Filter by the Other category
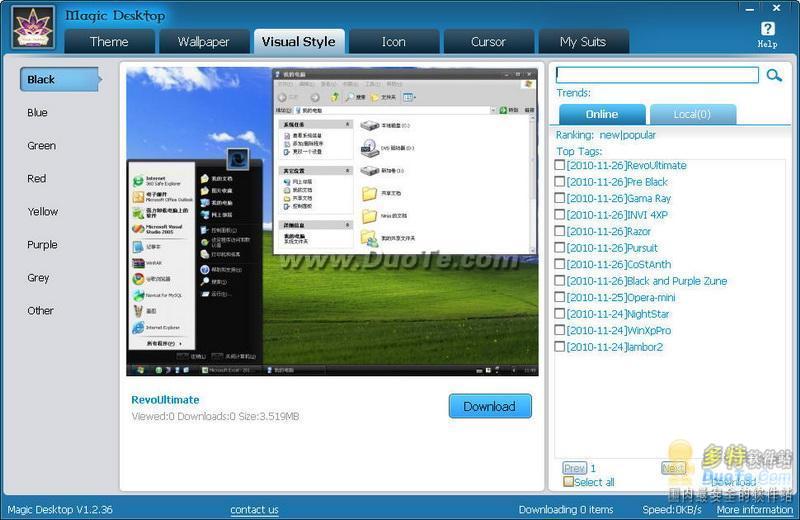Screen dimensions: 800x520 point(40,310)
